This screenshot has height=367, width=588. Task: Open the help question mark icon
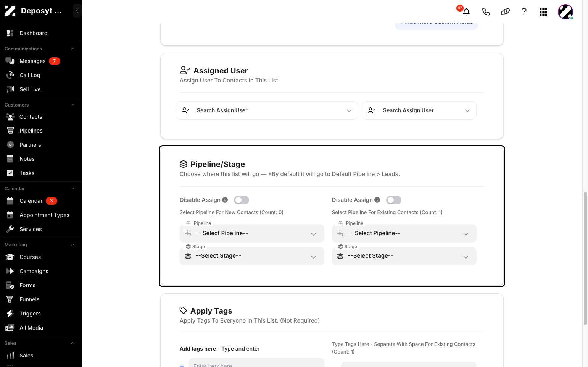click(x=524, y=12)
